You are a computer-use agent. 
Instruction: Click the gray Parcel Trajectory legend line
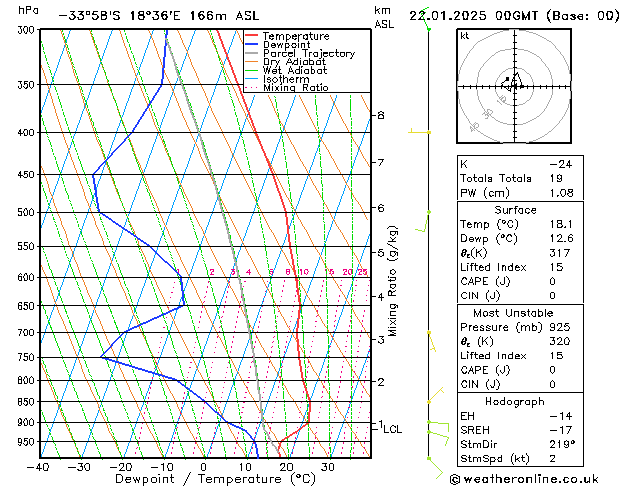[x=252, y=53]
